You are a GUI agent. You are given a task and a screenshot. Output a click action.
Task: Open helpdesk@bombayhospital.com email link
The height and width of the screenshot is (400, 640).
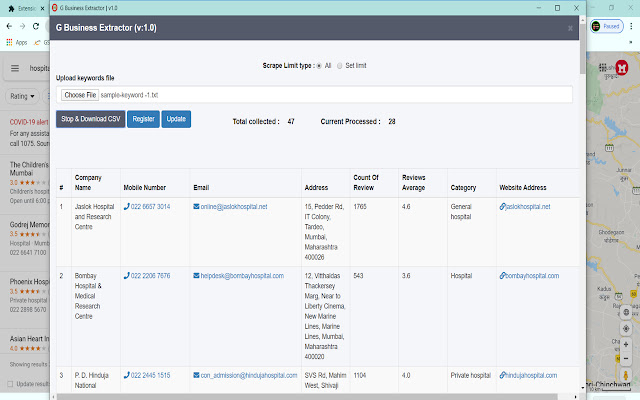[x=244, y=275]
